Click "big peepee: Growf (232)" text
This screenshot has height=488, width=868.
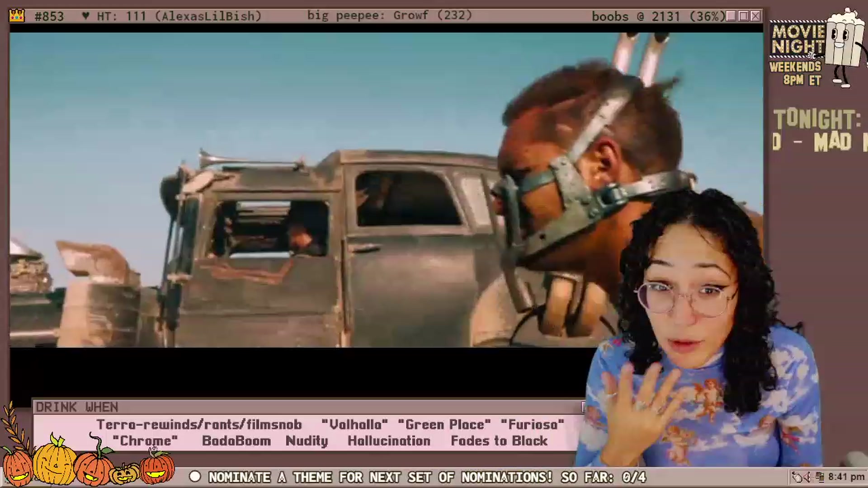390,15
